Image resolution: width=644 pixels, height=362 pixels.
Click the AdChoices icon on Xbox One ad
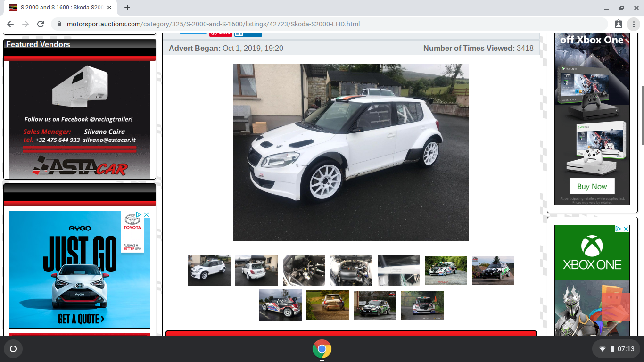618,229
